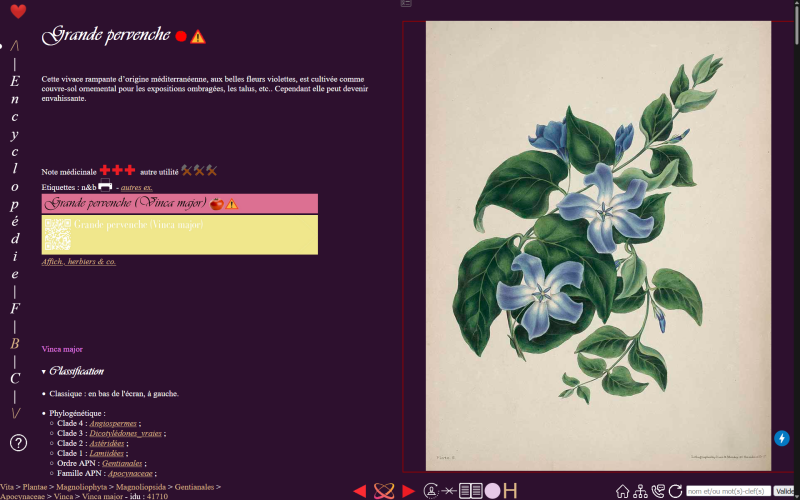Click Plantae in the breadcrumb
Screen dimensions: 800x500
tap(36, 487)
